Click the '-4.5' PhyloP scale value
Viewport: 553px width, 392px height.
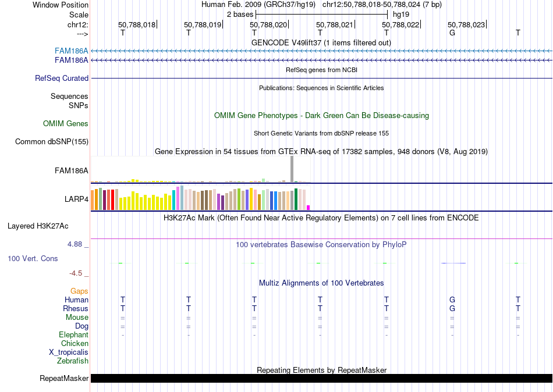[x=76, y=273]
